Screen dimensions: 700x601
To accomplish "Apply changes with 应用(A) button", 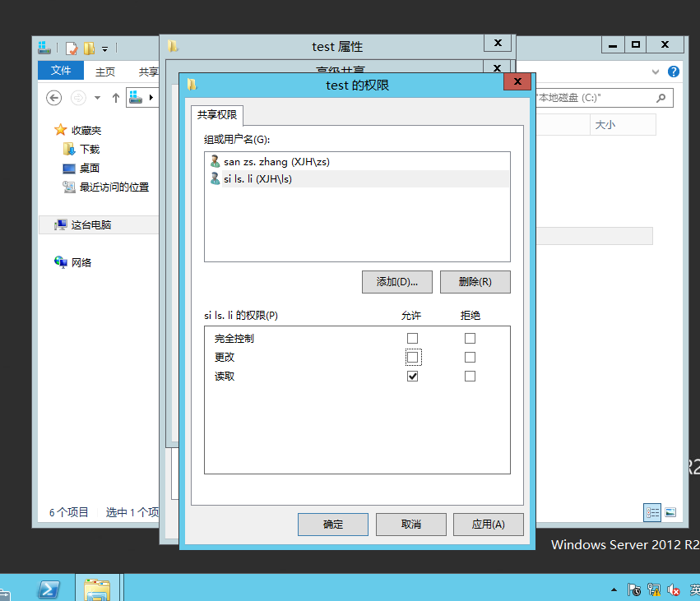I will [489, 525].
